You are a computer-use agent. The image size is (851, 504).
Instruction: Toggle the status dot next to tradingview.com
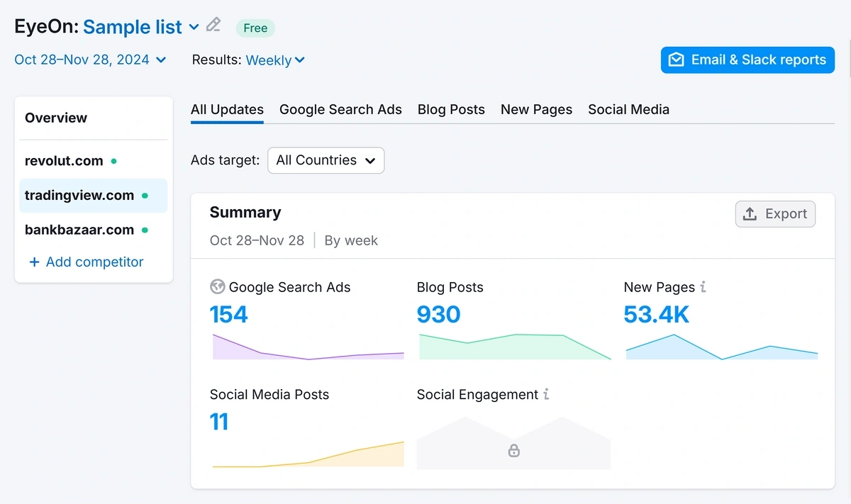click(144, 195)
